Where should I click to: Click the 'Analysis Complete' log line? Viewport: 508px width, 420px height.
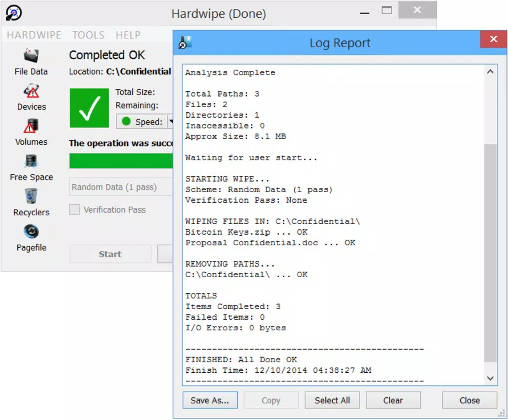tap(230, 72)
